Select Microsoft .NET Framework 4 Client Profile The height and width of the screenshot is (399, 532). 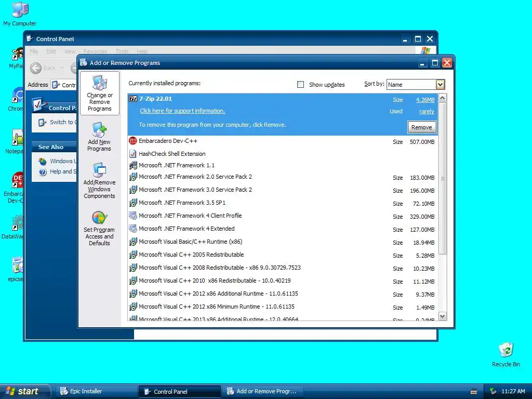[283, 216]
